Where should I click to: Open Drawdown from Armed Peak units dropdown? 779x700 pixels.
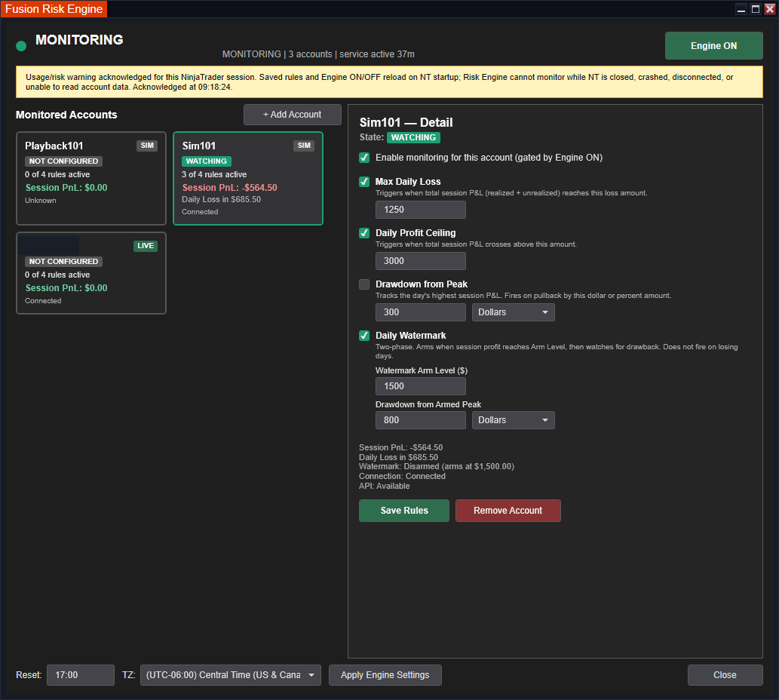(x=514, y=420)
